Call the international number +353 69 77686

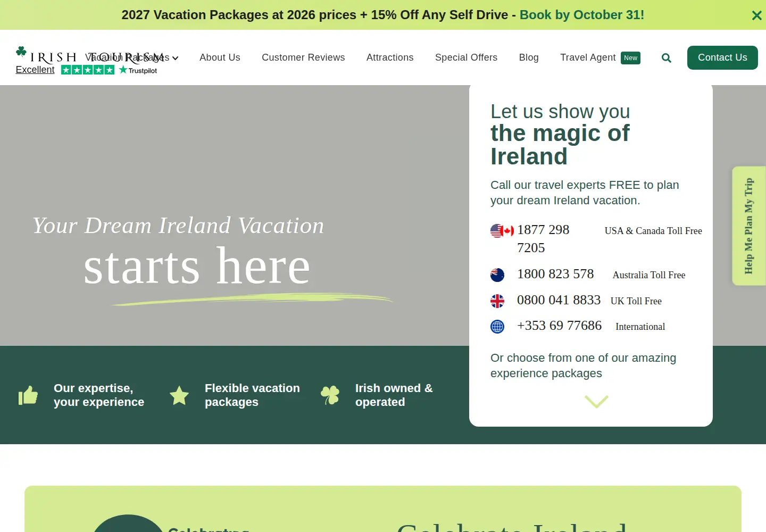coord(559,326)
